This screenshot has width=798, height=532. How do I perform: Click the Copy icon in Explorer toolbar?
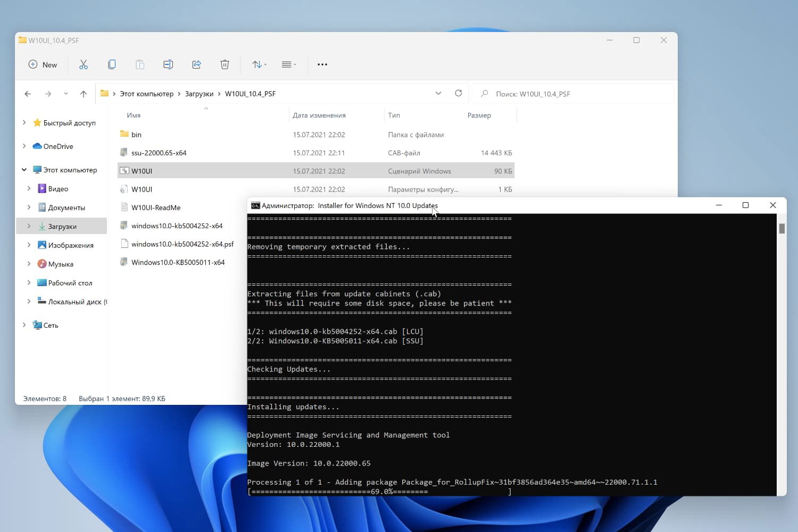[x=112, y=64]
